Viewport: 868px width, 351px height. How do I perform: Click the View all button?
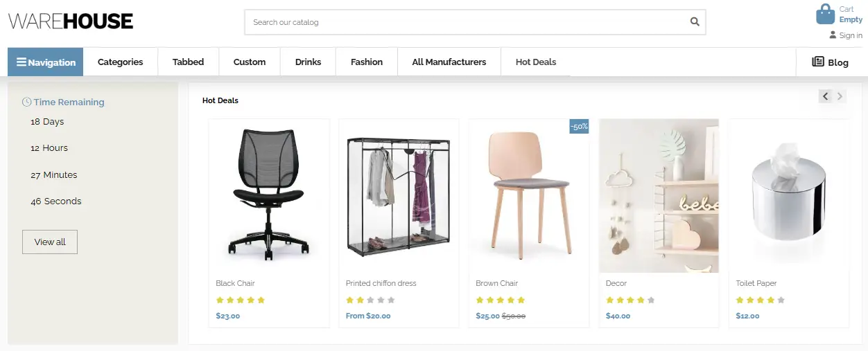50,242
